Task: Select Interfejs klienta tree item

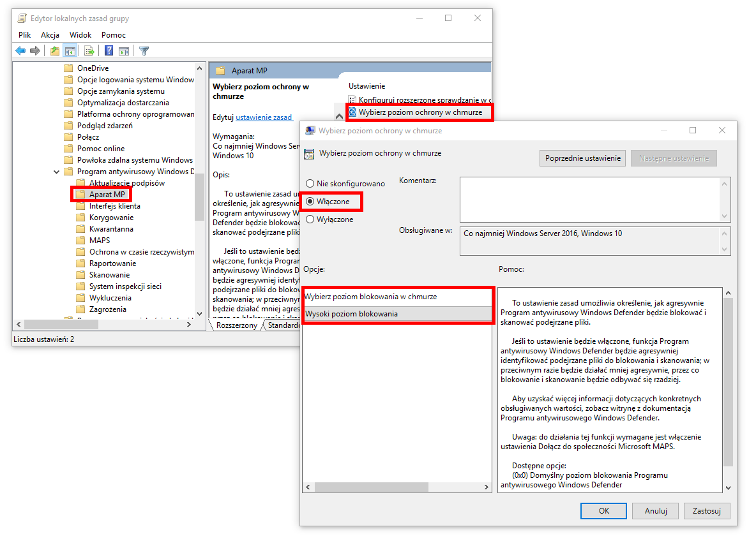Action: coord(115,205)
